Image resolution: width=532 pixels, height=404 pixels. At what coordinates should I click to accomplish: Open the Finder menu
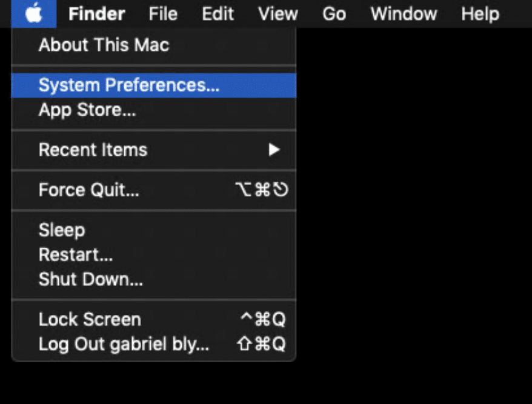[x=96, y=14]
